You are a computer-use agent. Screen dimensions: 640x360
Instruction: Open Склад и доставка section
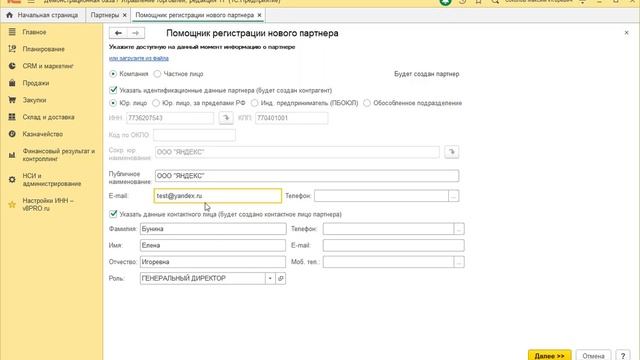(x=48, y=117)
